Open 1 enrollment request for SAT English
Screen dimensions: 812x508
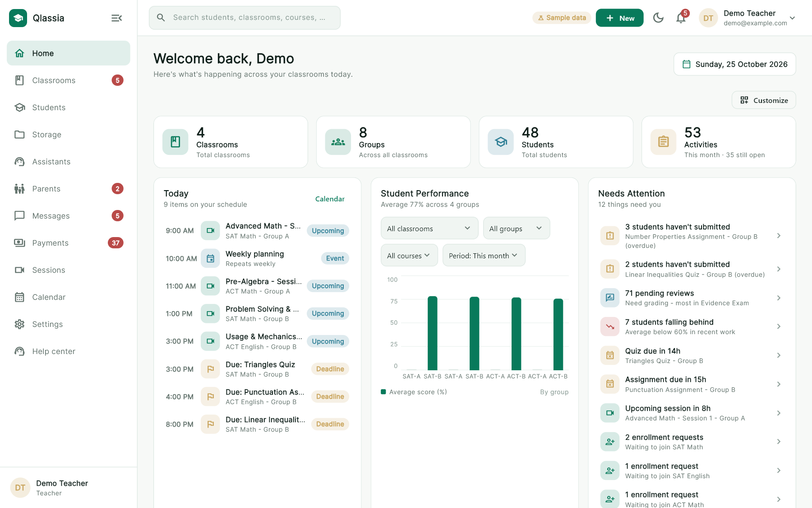coord(692,471)
